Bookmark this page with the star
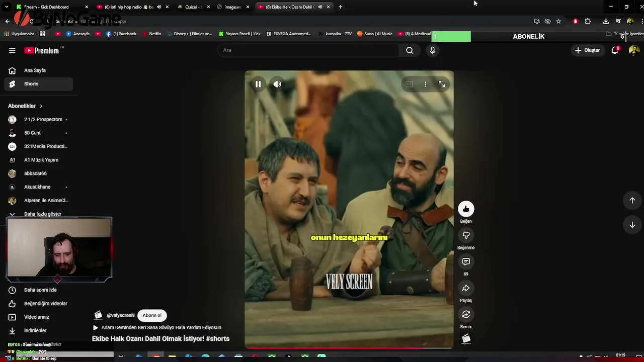 pyautogui.click(x=558, y=21)
